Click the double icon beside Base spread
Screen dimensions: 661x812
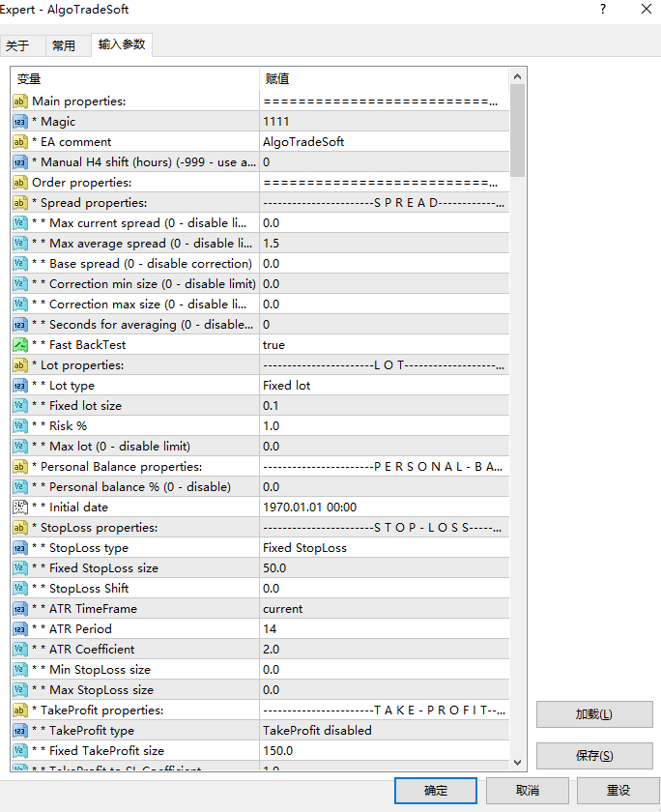point(19,264)
